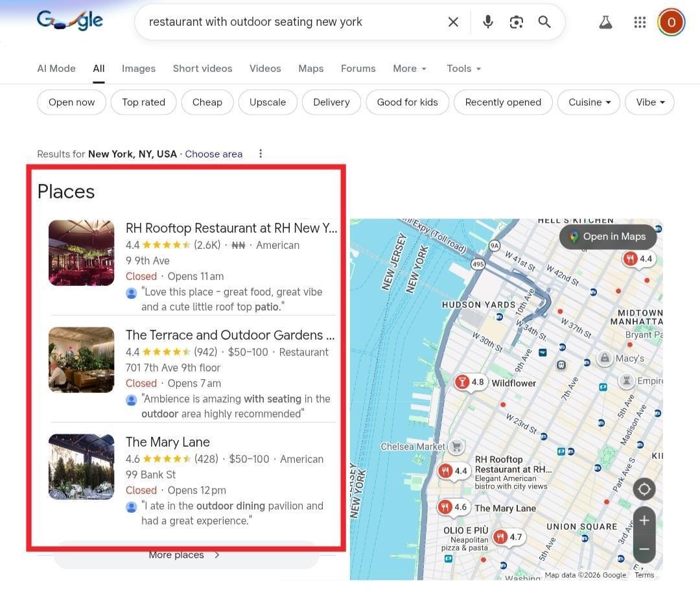Click the Chelsea Market shopping cart pin
The width and height of the screenshot is (700, 601).
click(456, 446)
